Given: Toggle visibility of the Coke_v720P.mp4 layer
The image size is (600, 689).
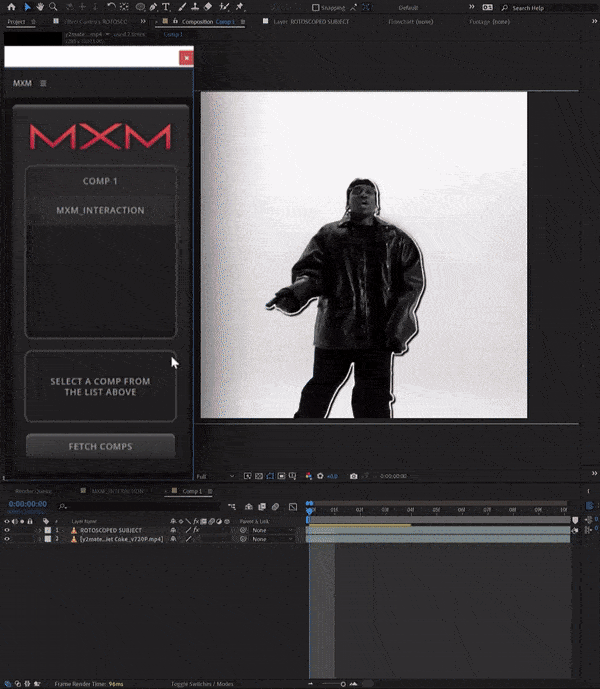Looking at the screenshot, I should coord(7,539).
